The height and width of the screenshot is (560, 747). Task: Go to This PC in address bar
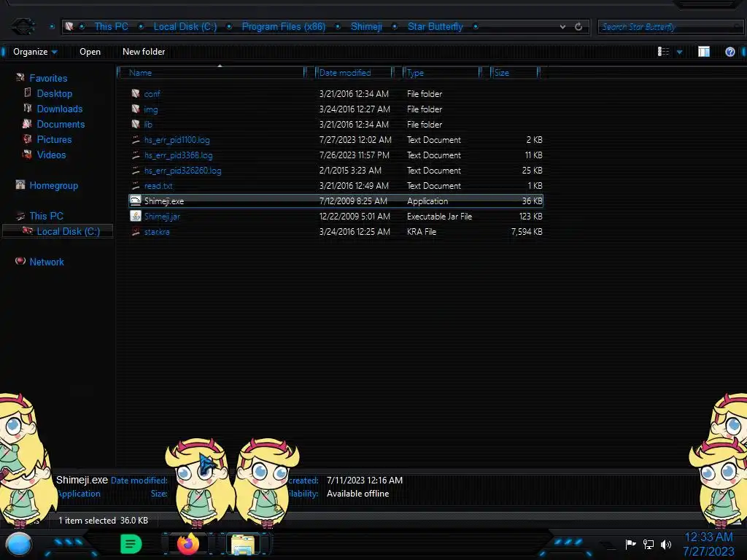click(111, 27)
